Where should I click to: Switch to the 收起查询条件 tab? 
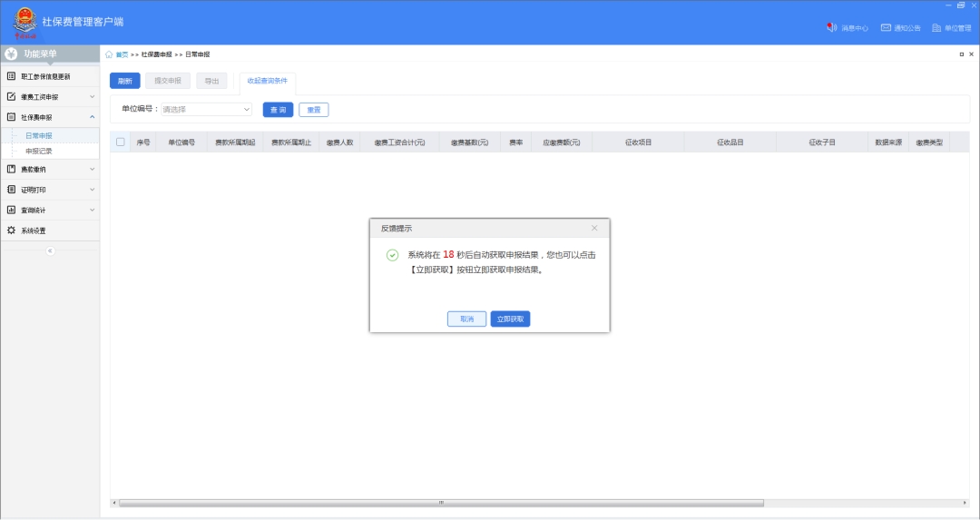[267, 81]
